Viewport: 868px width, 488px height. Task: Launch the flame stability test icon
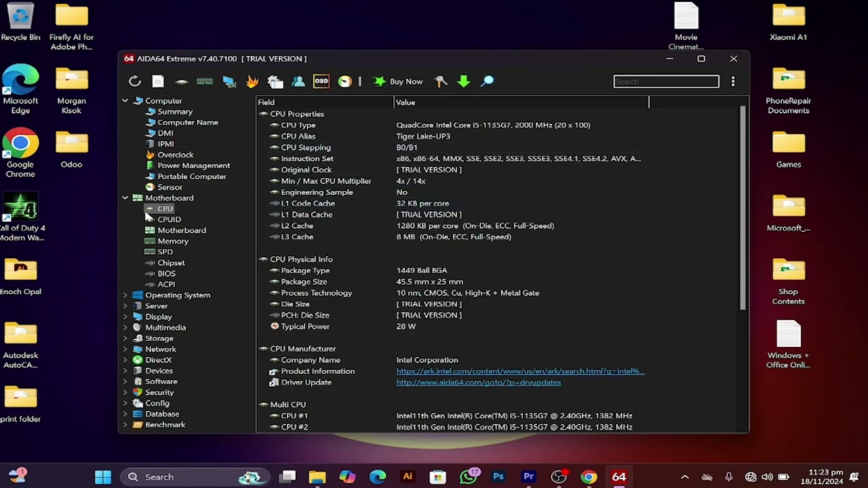click(252, 81)
